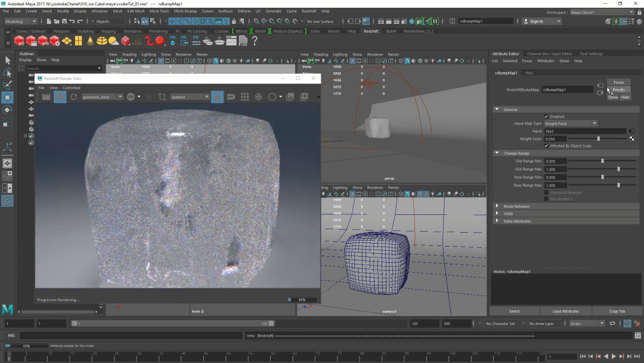The image size is (644, 363).
Task: Click the refresh render icon in Redshift Render View
Action: point(74,97)
